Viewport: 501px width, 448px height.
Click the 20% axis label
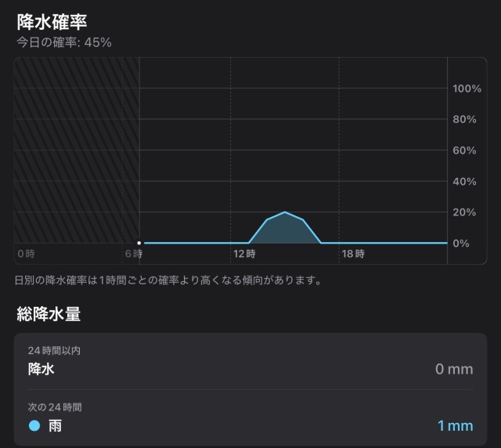point(465,212)
